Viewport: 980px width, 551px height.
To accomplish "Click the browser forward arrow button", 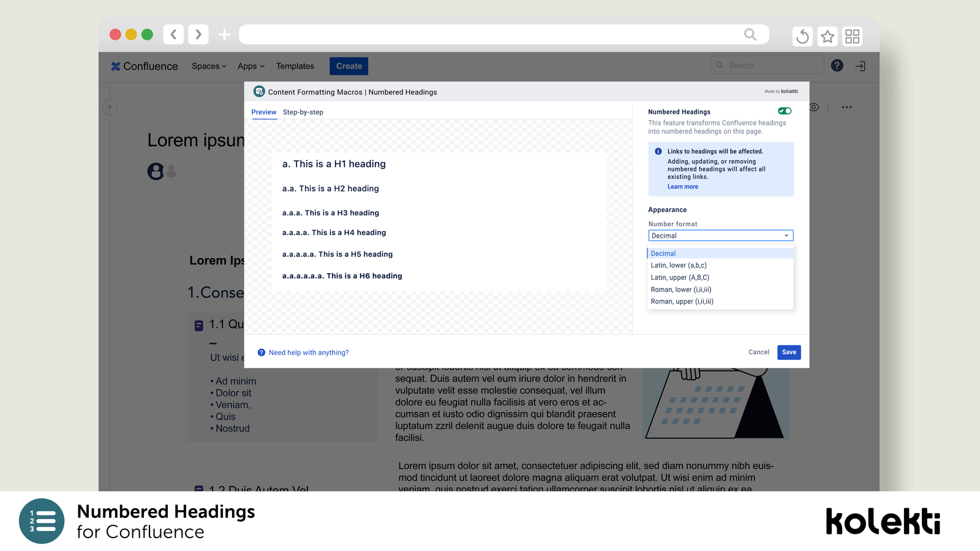I will [x=198, y=34].
